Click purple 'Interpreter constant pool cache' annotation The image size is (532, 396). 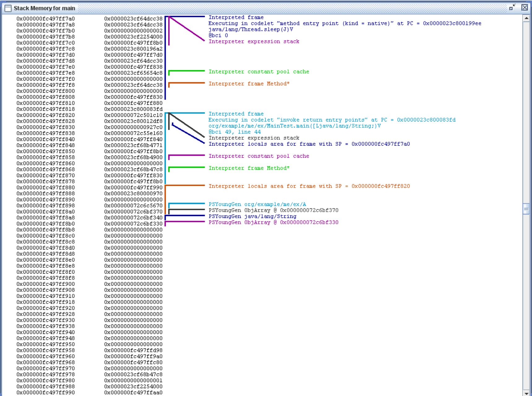point(259,156)
